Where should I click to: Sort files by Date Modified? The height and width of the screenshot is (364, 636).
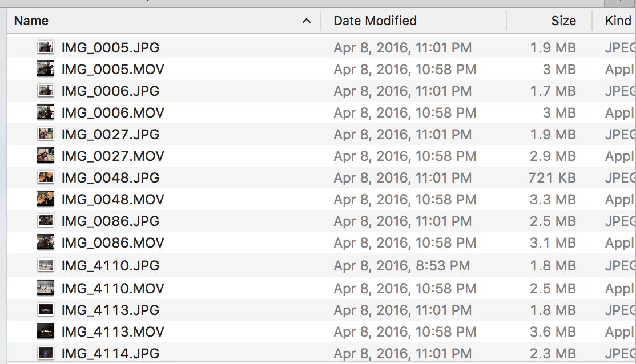coord(374,21)
